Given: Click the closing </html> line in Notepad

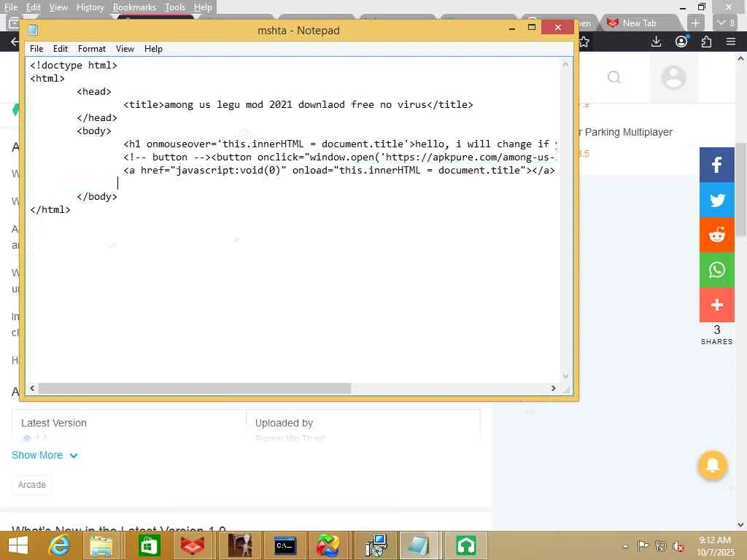Looking at the screenshot, I should [x=50, y=209].
